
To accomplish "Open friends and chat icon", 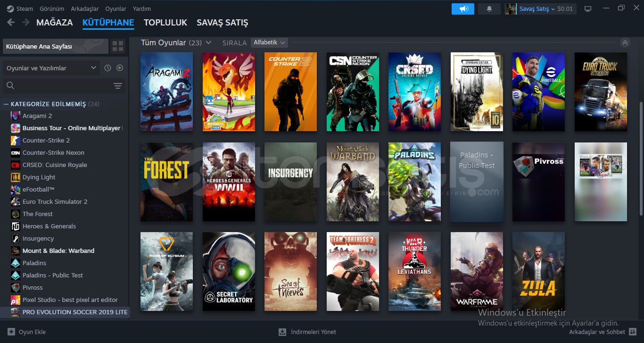I will pos(633,332).
